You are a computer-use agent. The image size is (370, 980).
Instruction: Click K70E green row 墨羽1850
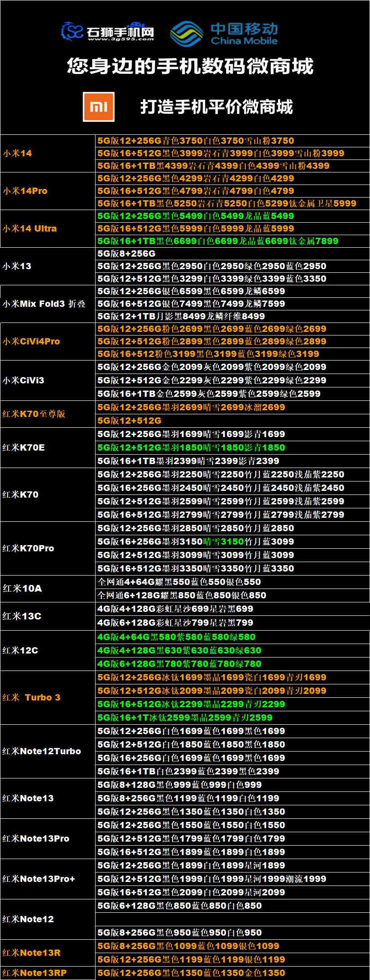click(233, 447)
